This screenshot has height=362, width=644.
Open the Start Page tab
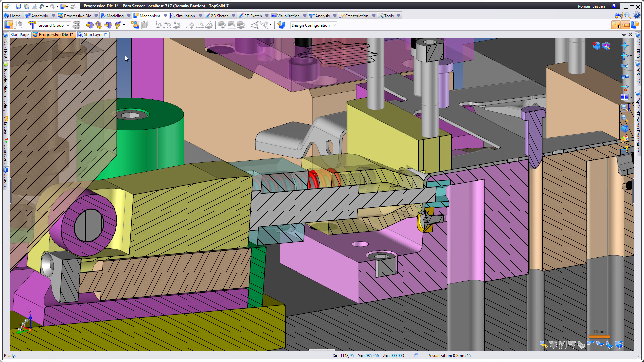click(x=19, y=35)
